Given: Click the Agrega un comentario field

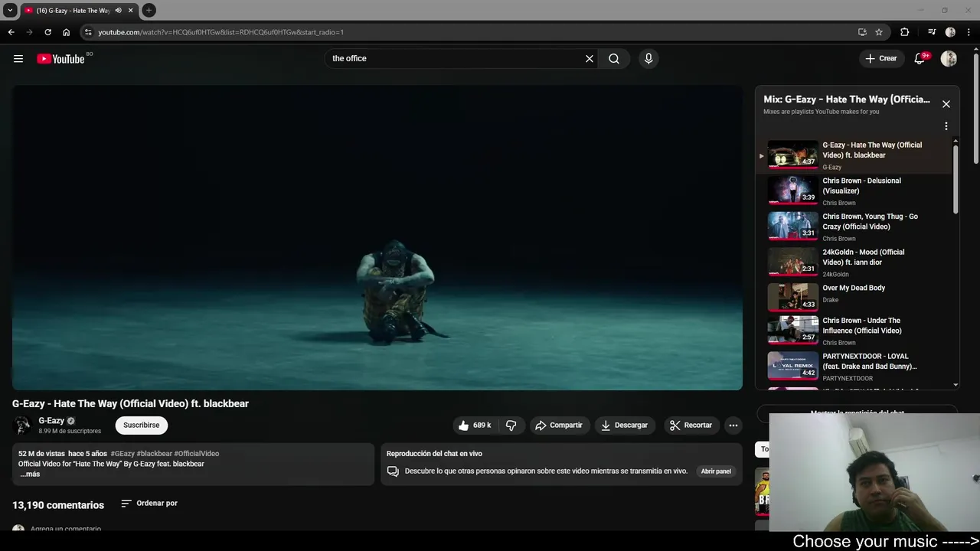Looking at the screenshot, I should point(66,529).
